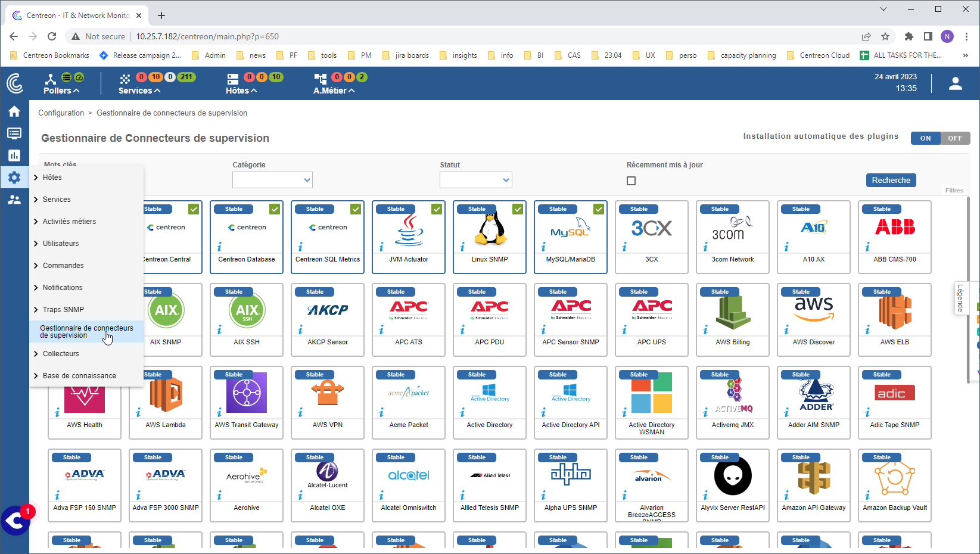Open info icon on MySQL/MariaDB card
This screenshot has height=554, width=980.
(x=543, y=247)
